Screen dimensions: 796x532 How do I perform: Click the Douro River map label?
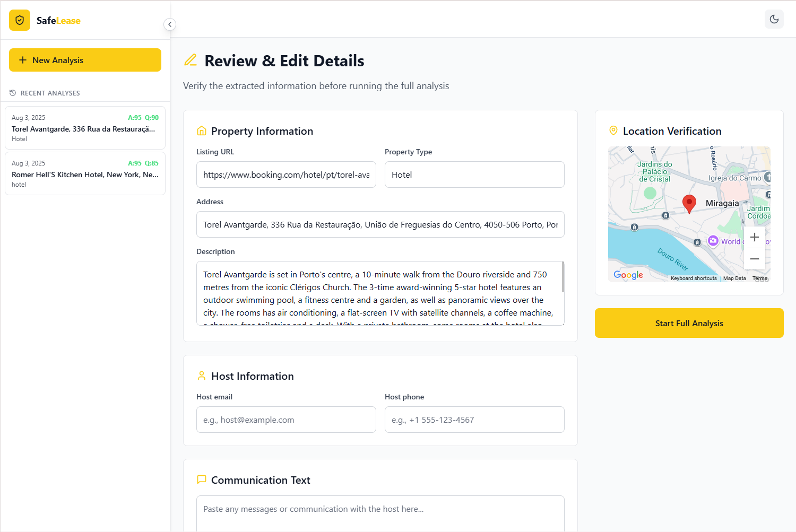pos(673,259)
